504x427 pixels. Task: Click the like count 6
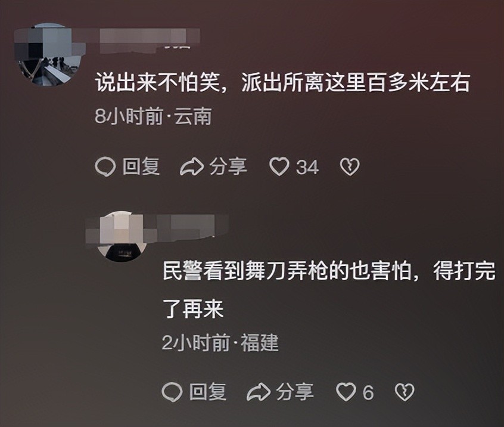point(368,392)
